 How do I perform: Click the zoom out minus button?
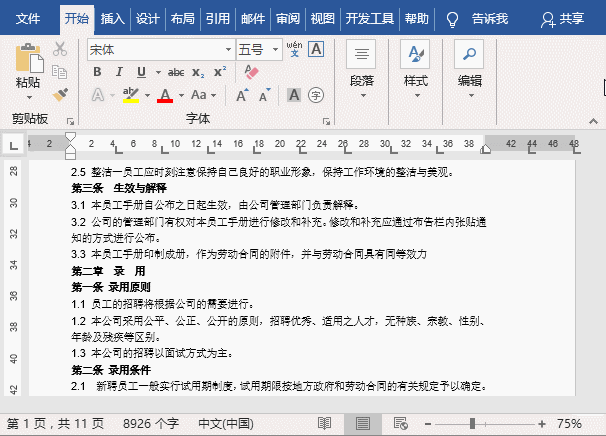427,424
